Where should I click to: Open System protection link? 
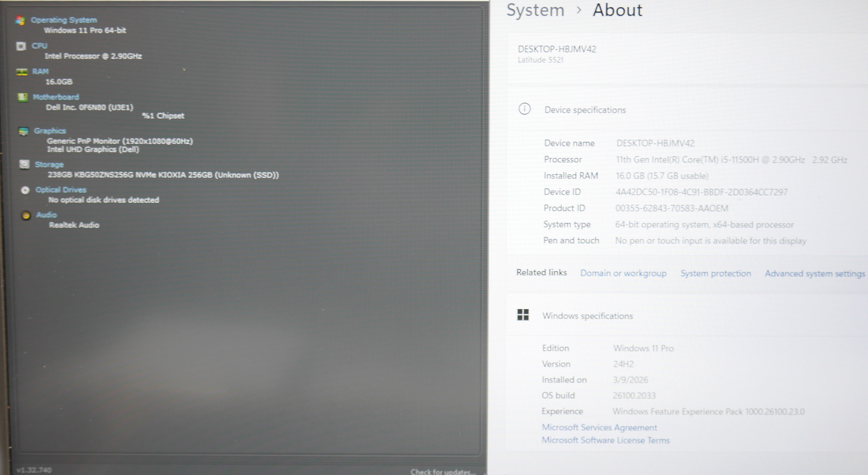(x=716, y=273)
